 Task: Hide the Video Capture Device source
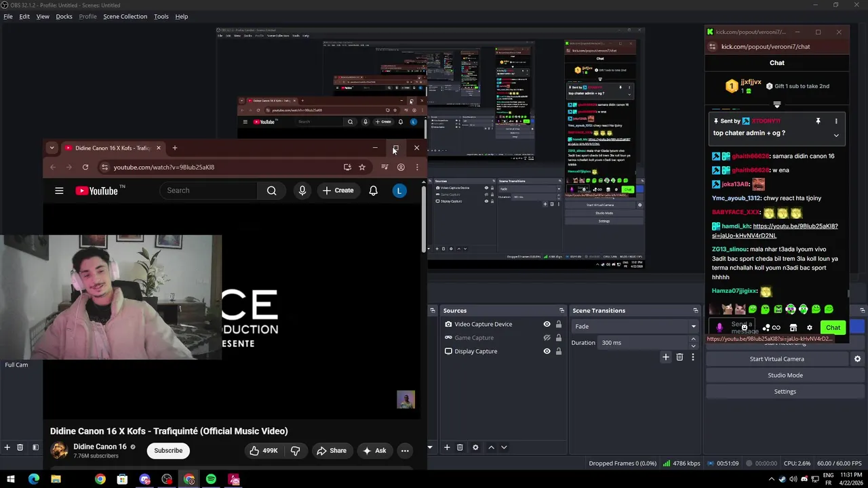pos(547,324)
